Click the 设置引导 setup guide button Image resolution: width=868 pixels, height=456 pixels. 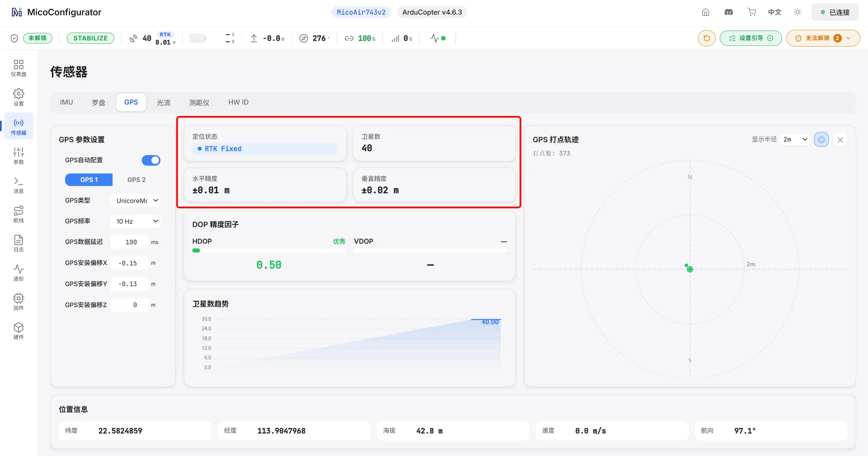click(x=750, y=38)
